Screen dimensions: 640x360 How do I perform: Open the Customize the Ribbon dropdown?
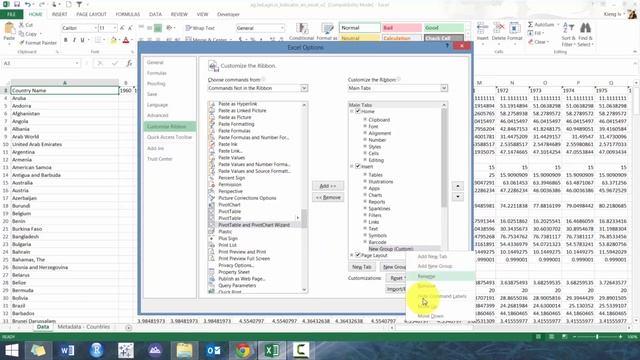tap(444, 88)
